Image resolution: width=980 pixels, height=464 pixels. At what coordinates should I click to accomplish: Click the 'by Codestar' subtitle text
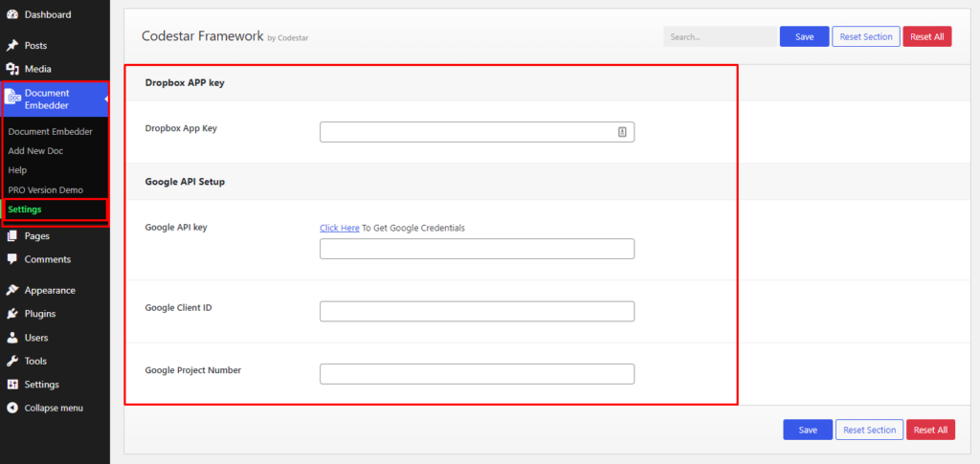[288, 38]
